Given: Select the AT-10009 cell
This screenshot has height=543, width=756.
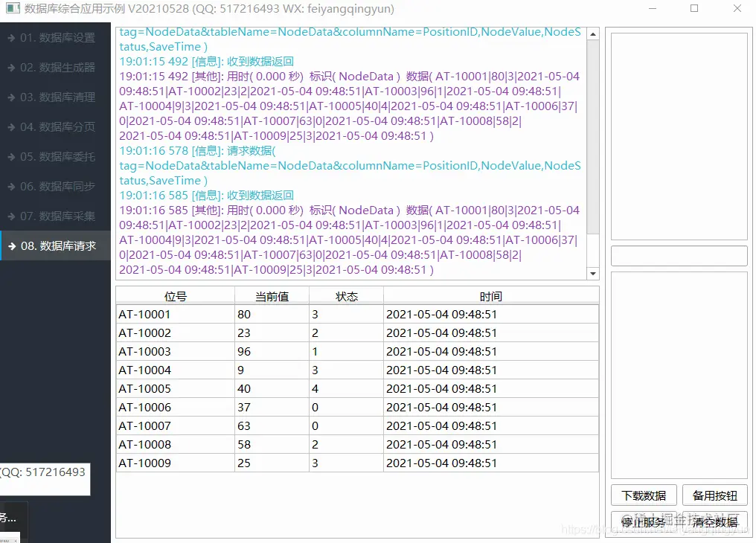Looking at the screenshot, I should click(176, 463).
